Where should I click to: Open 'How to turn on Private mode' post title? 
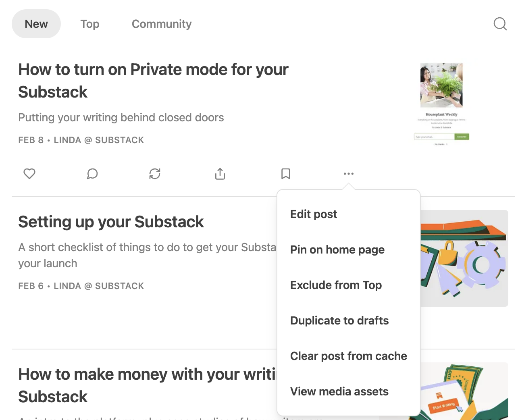(x=153, y=81)
